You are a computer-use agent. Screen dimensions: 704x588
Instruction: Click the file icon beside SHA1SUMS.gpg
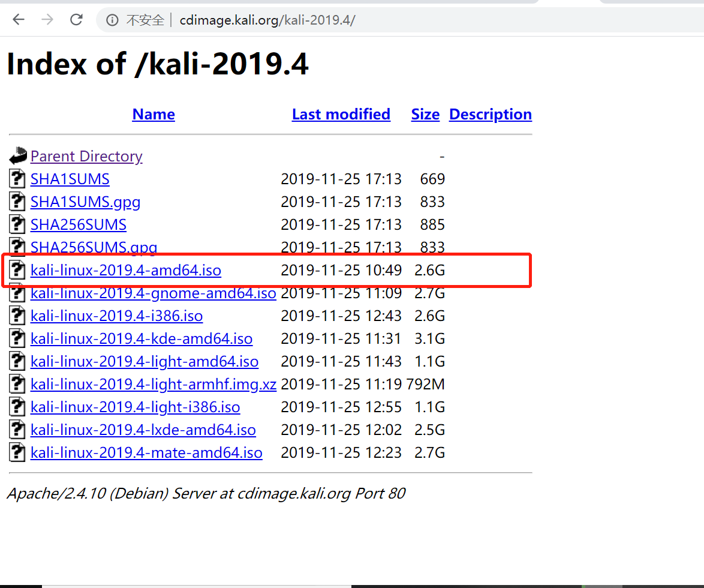coord(17,201)
